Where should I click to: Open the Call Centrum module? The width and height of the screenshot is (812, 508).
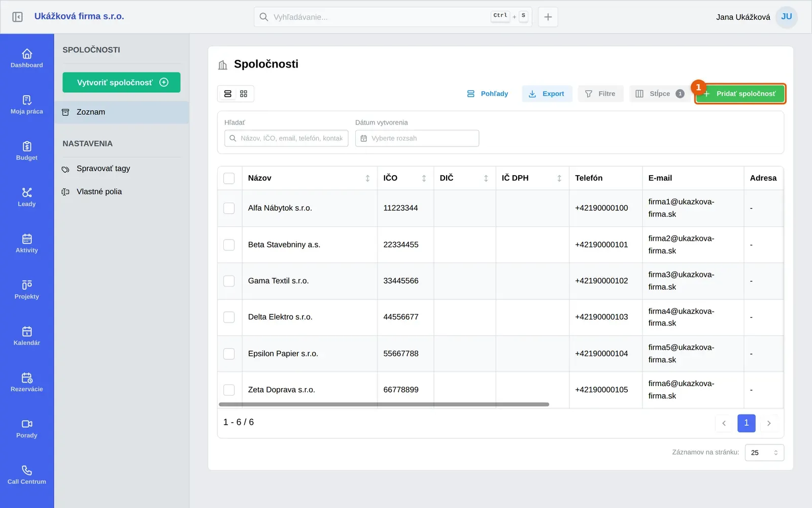(27, 474)
